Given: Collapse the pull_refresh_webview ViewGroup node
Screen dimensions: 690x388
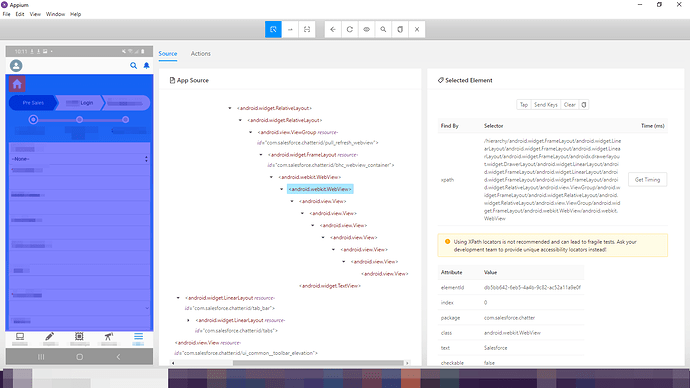Looking at the screenshot, I should pyautogui.click(x=251, y=132).
